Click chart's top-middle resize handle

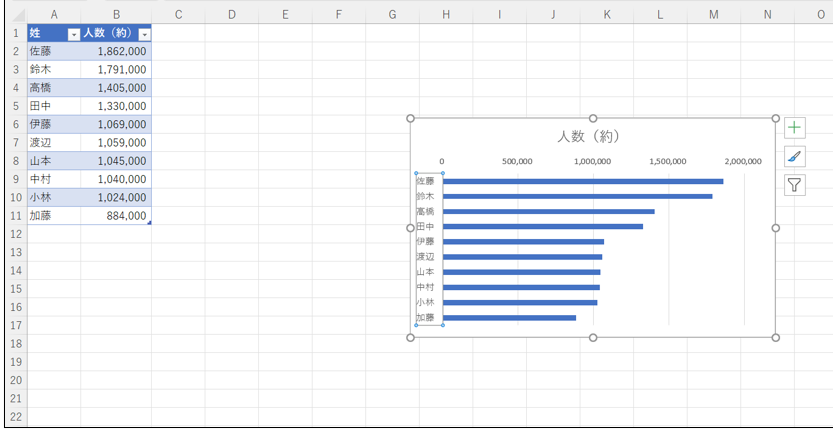[x=593, y=118]
